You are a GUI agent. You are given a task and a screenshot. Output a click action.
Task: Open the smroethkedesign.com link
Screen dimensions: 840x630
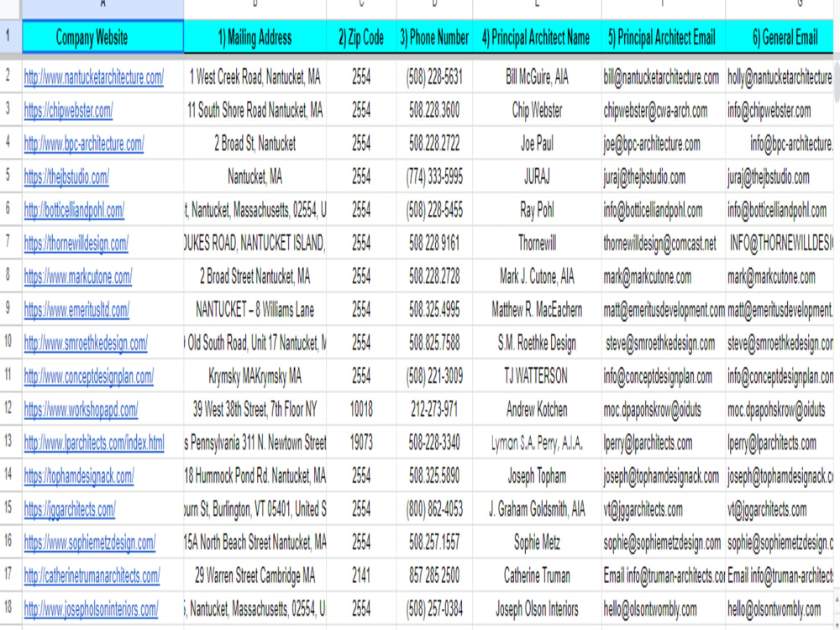tap(86, 344)
